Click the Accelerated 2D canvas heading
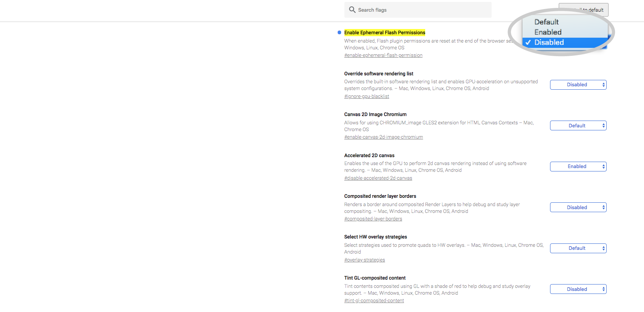The image size is (644, 312). click(x=369, y=156)
